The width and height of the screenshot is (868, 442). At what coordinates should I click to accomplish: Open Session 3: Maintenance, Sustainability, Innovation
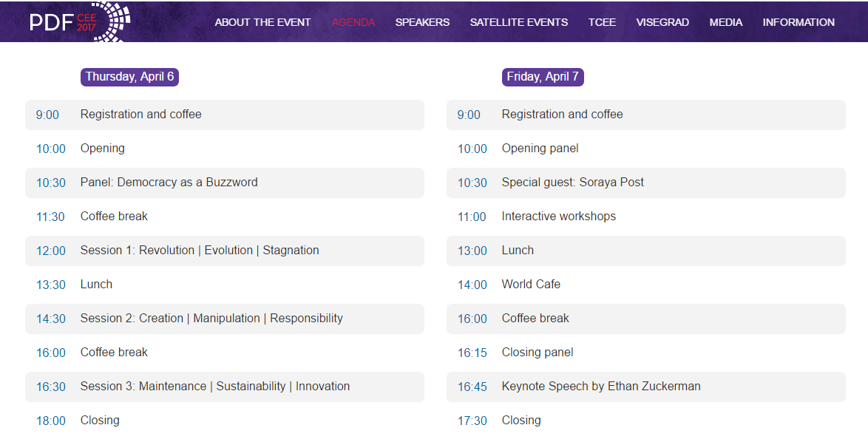pyautogui.click(x=215, y=387)
